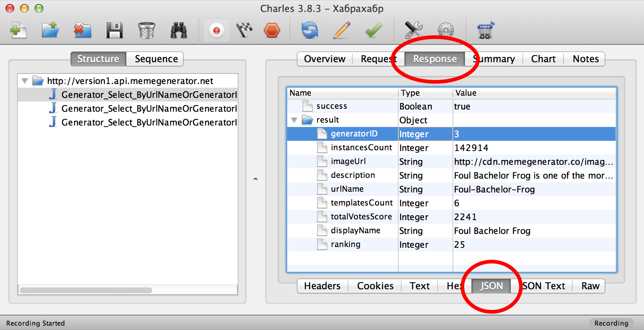Toggle throttling with the checkered flag icon

(244, 30)
